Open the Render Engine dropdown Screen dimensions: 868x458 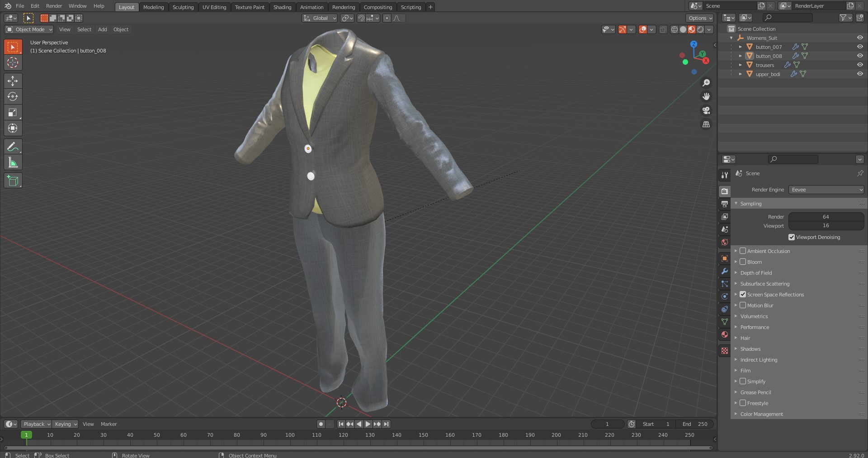pyautogui.click(x=826, y=190)
